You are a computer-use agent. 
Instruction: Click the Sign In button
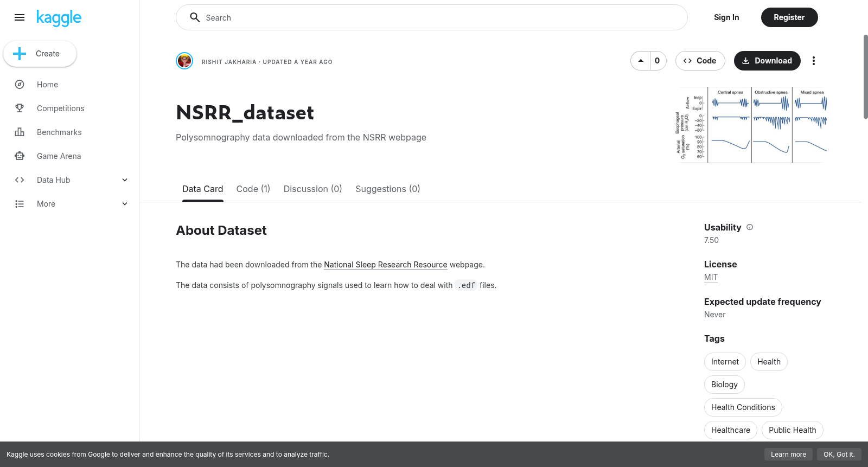coord(726,17)
